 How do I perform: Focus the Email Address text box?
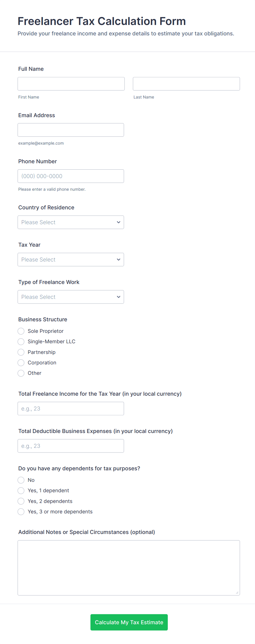click(71, 130)
